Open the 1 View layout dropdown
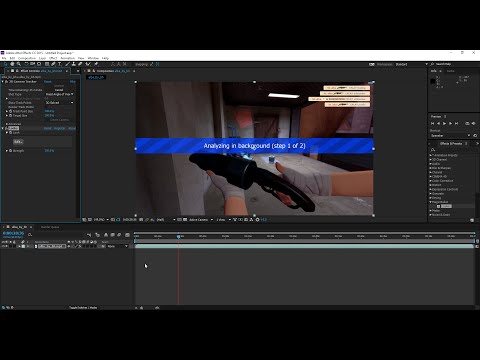Screen dimensions: 480x360 tap(224, 220)
